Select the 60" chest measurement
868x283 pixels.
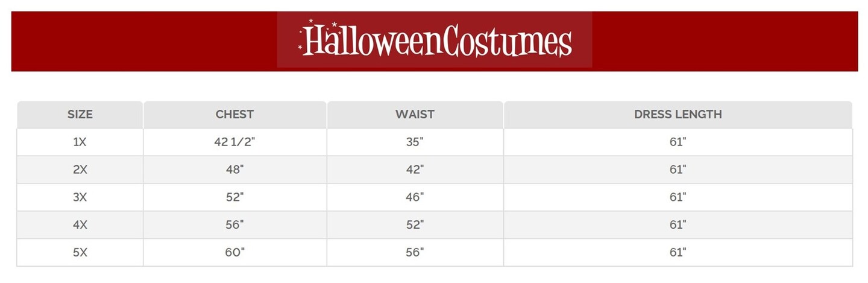pyautogui.click(x=234, y=252)
